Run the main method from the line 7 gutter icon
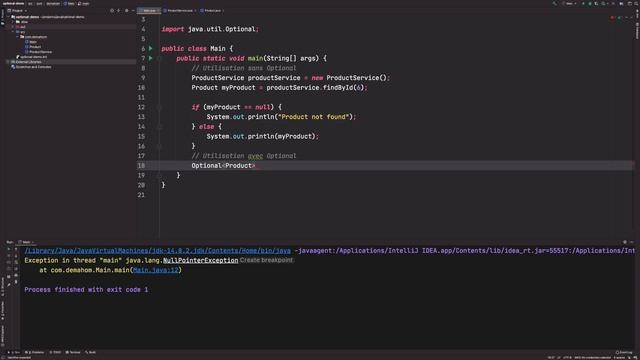The height and width of the screenshot is (360, 640). 151,58
